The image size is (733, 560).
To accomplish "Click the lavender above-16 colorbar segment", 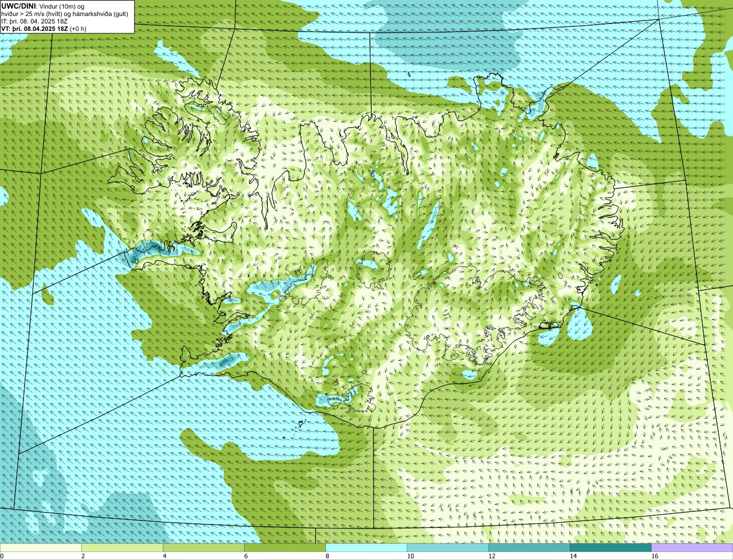I will (x=692, y=547).
